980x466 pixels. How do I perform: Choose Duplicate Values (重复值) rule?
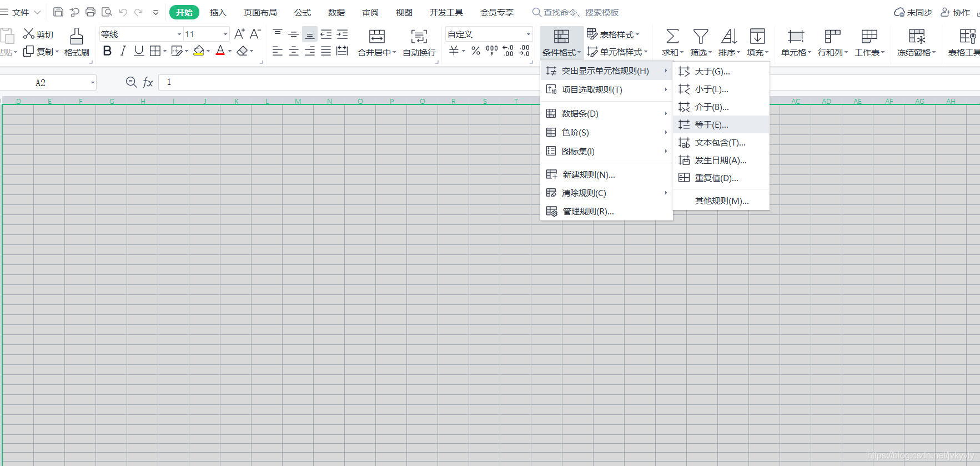tap(721, 178)
